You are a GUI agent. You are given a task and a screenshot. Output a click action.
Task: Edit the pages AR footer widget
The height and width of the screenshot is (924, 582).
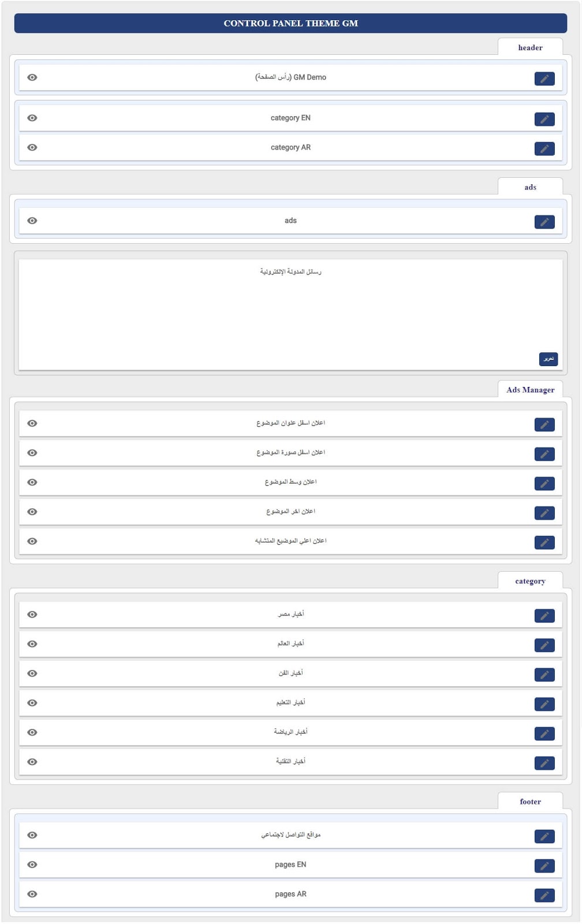[544, 896]
